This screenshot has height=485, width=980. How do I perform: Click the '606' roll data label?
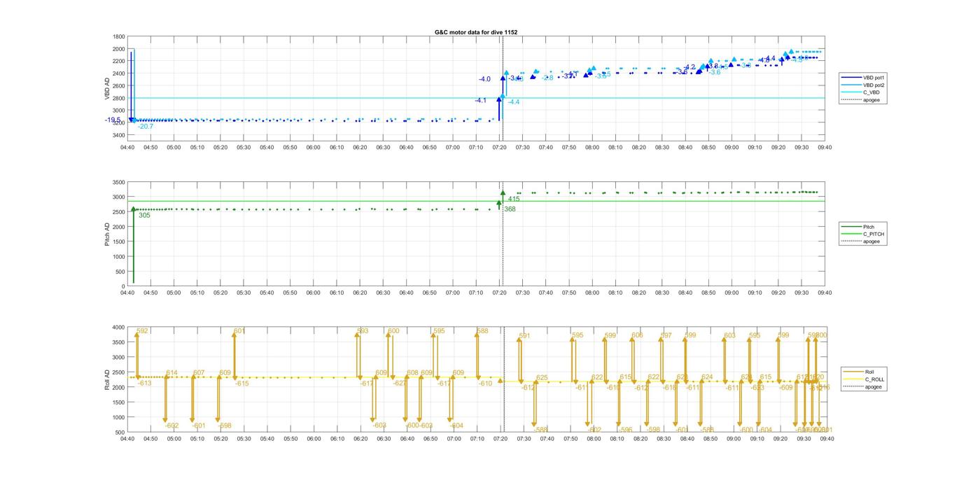[x=637, y=335]
